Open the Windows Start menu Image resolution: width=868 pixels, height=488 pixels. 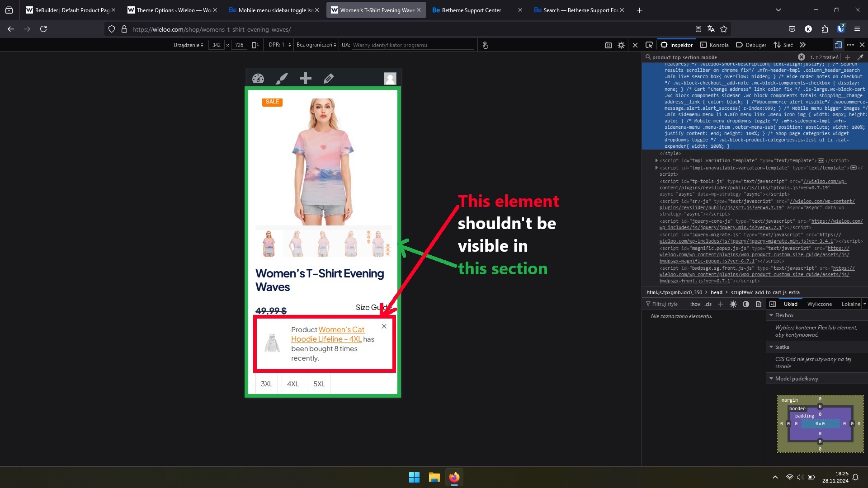pyautogui.click(x=414, y=477)
